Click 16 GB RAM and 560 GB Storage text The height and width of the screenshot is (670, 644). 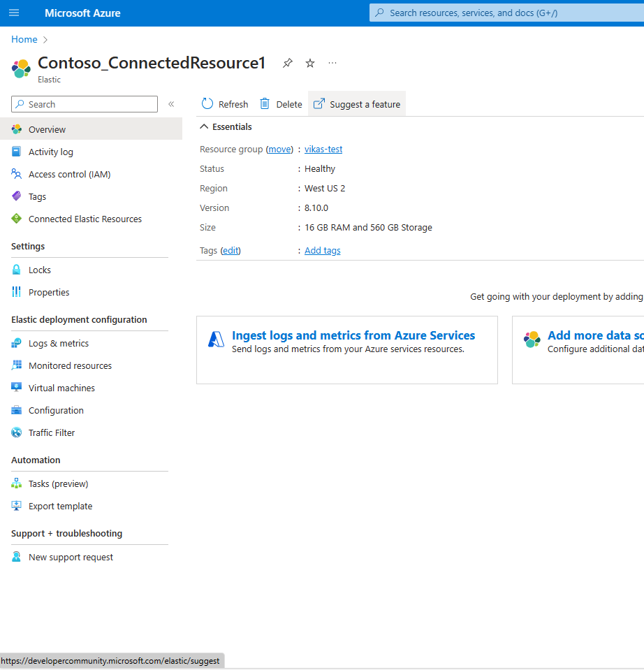coord(368,228)
